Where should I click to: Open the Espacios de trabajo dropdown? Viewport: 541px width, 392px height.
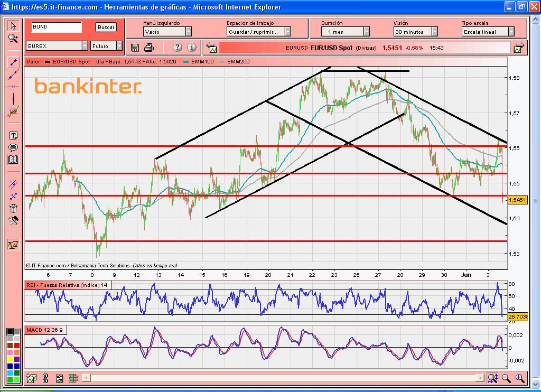[x=259, y=32]
